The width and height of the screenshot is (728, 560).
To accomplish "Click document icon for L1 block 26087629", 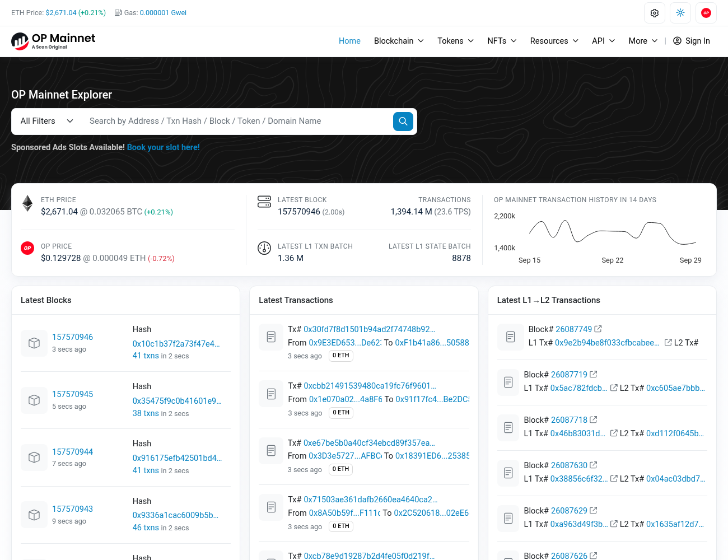I will point(508,519).
